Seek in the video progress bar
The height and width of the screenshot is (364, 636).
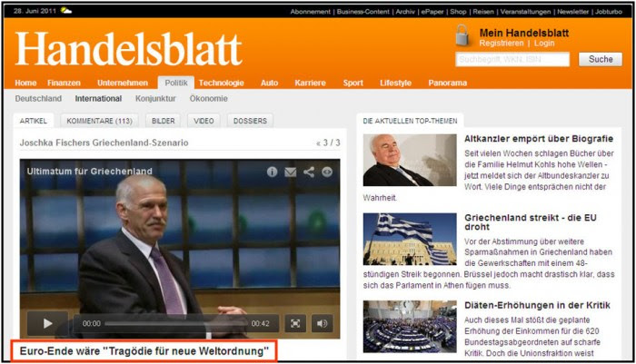pos(176,323)
